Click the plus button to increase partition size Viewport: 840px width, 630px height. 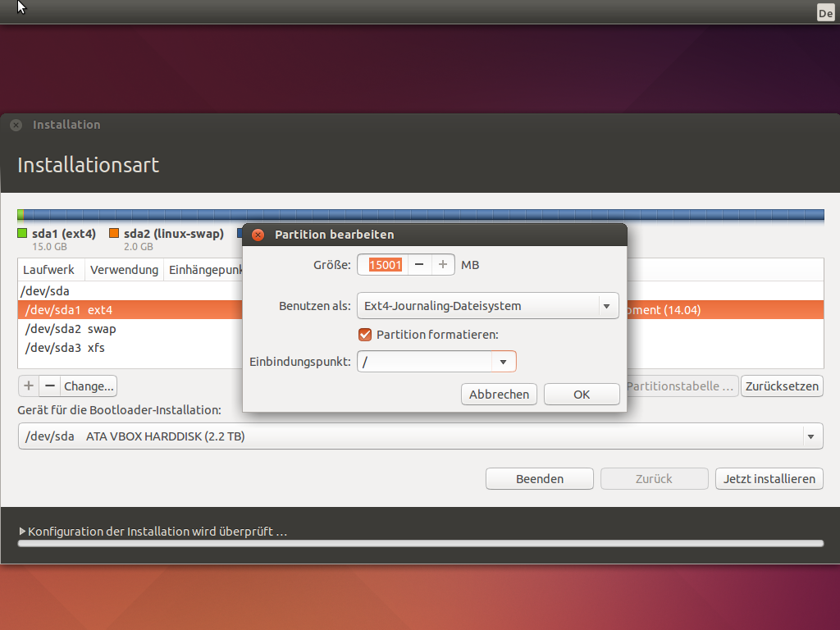click(443, 265)
